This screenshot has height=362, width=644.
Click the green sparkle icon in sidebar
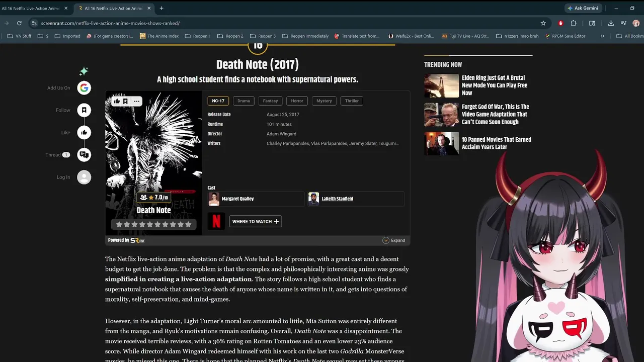(84, 71)
